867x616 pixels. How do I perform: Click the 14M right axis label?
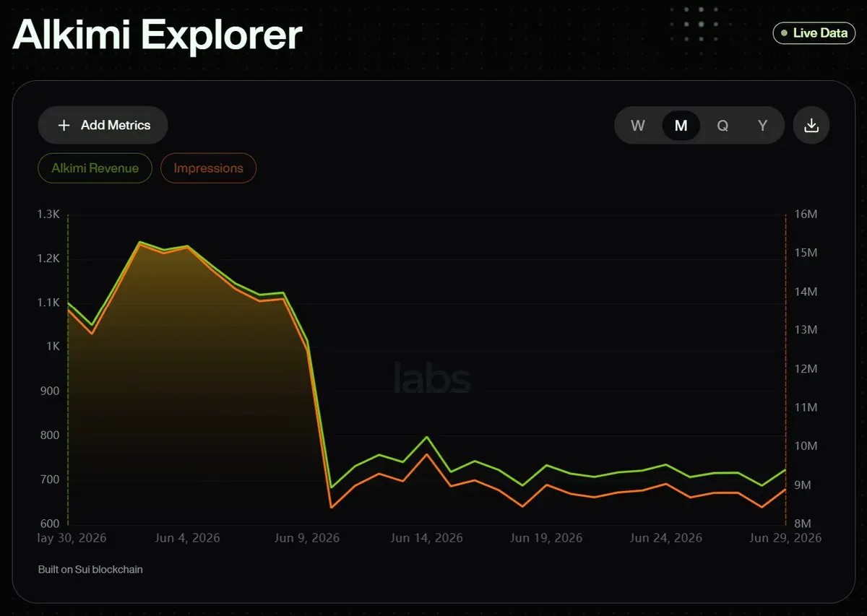(806, 292)
